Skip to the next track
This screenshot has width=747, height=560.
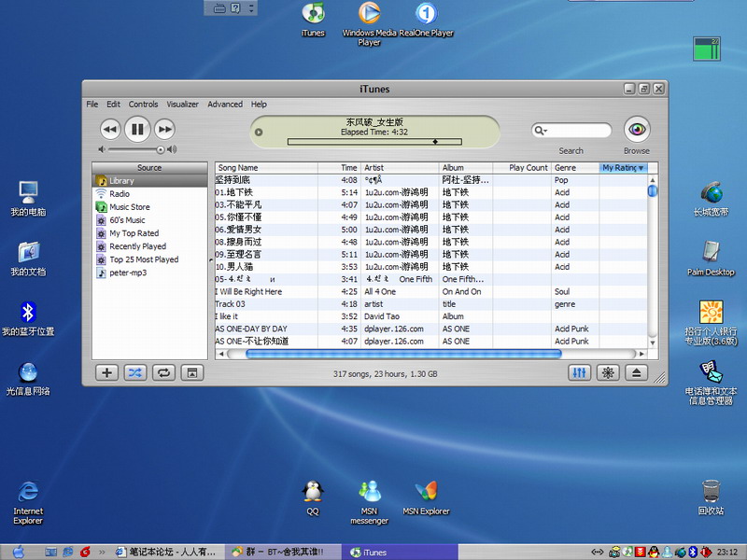(165, 129)
